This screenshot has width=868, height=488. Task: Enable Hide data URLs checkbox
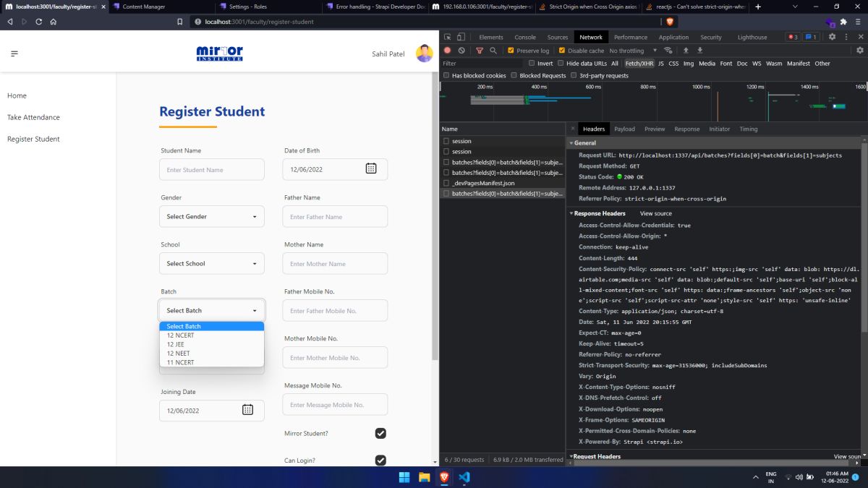(561, 64)
